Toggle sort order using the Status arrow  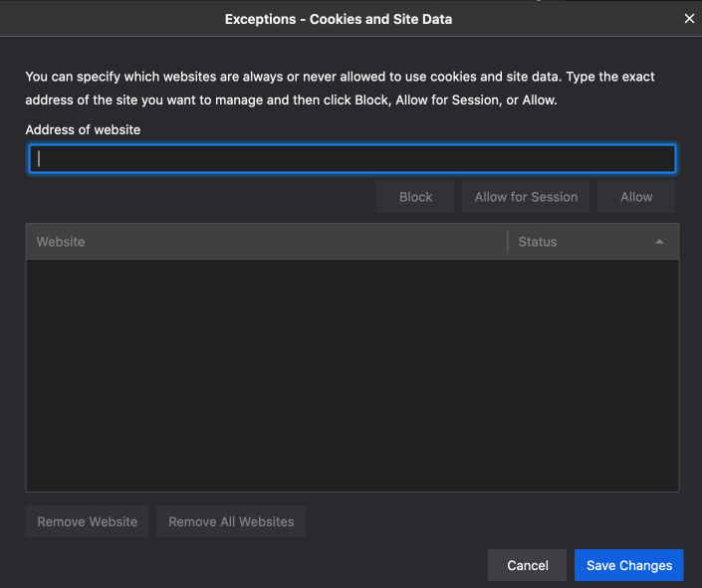[x=659, y=242]
